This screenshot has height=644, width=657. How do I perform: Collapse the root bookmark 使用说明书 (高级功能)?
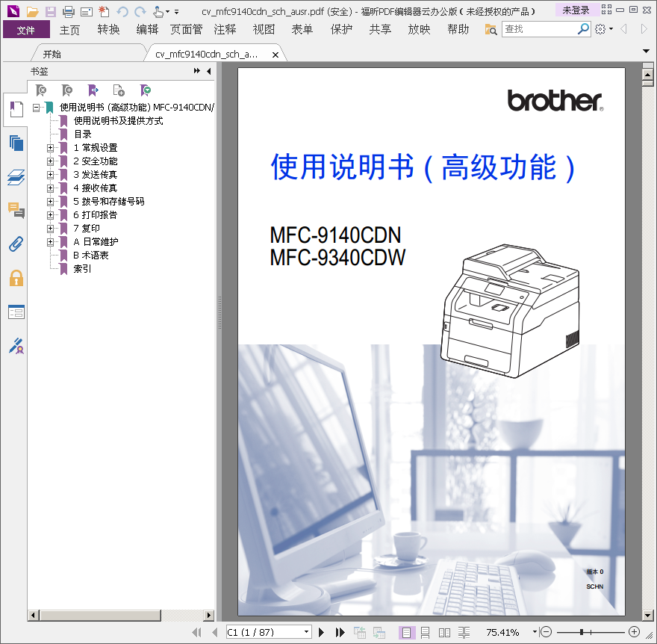tap(36, 108)
